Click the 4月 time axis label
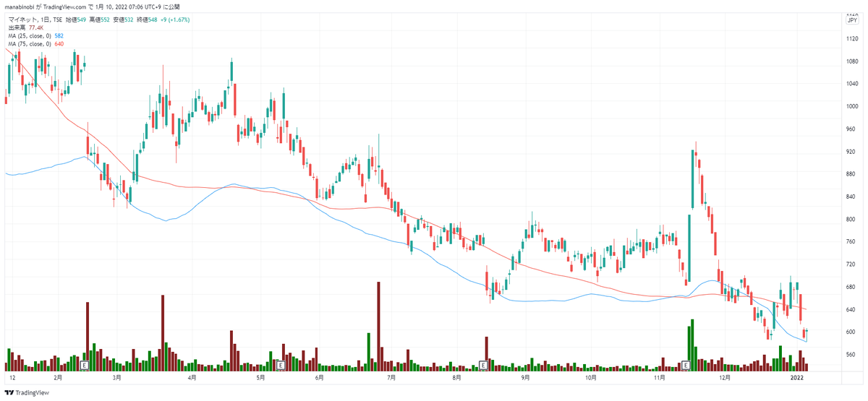This screenshot has height=401, width=868. point(192,377)
